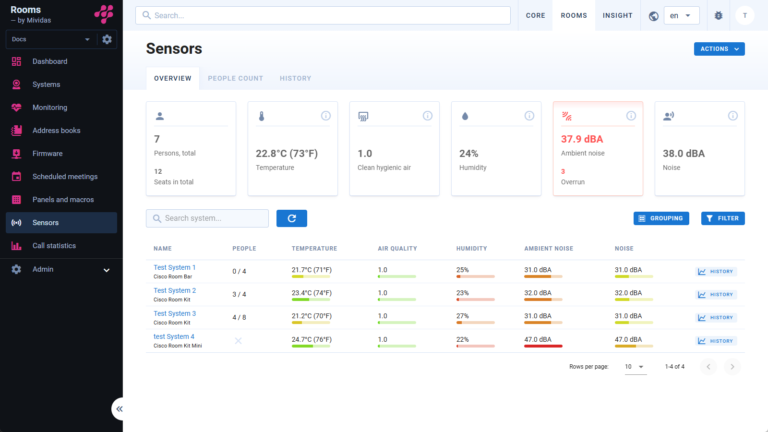
Task: Switch to the Insight section
Action: (618, 16)
